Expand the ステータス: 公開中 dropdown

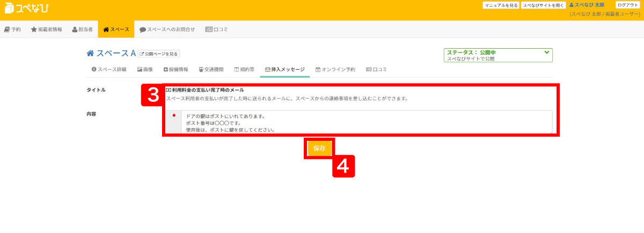[498, 55]
